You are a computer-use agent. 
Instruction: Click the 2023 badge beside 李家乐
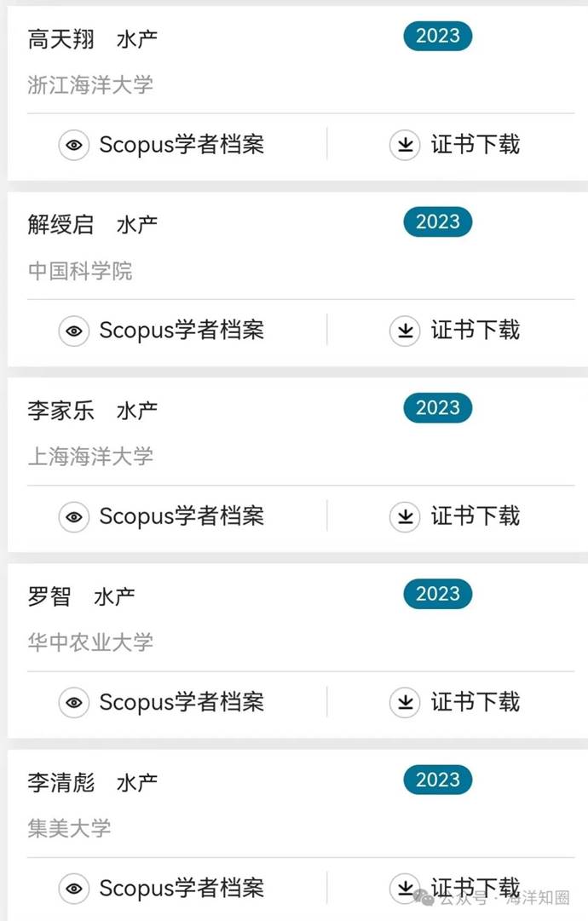[x=437, y=408]
